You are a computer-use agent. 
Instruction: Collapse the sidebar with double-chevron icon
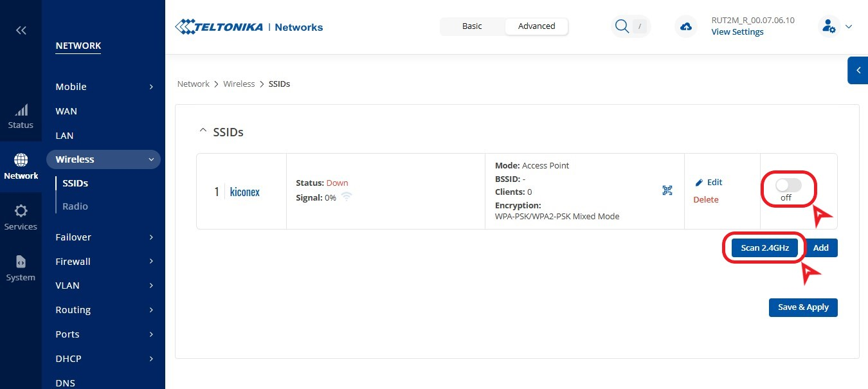click(21, 30)
